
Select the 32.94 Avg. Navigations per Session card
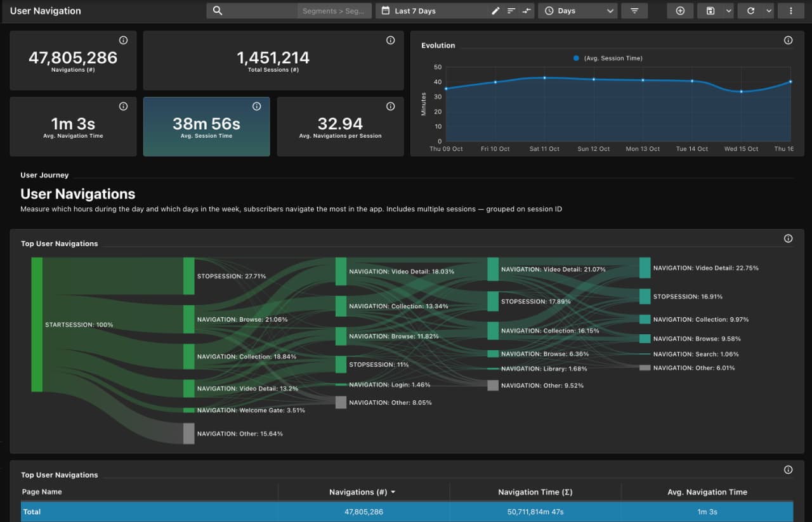[340, 126]
